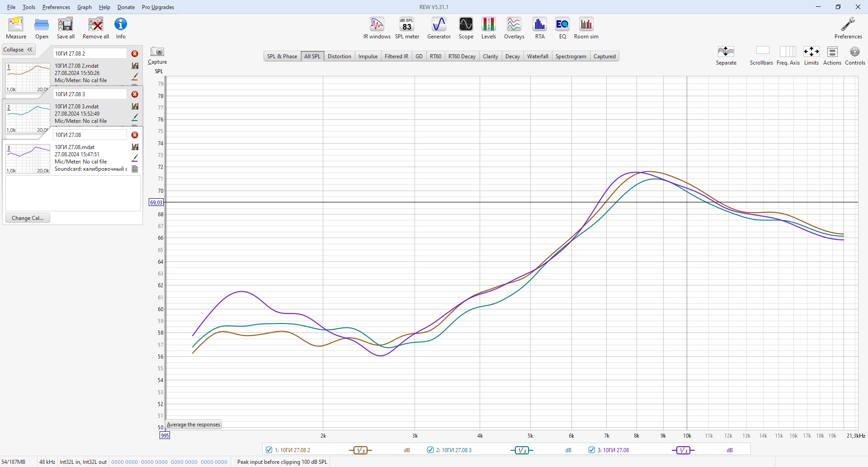Screen dimensions: 868x467
Task: Launch the SPL meter
Action: (407, 28)
